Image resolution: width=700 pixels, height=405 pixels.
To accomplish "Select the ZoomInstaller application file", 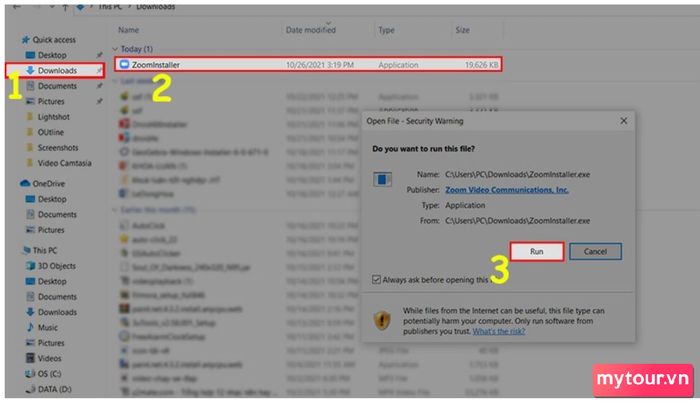I will pyautogui.click(x=308, y=65).
